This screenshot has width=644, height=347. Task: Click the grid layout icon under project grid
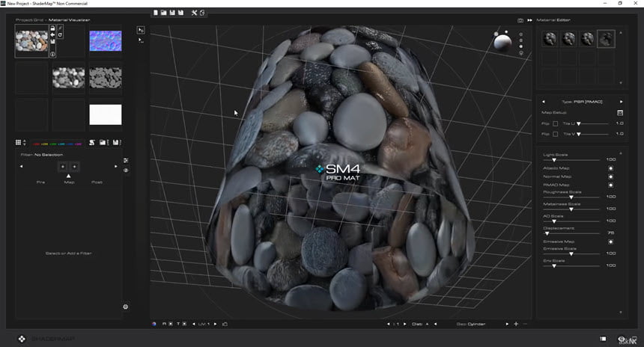click(x=18, y=142)
